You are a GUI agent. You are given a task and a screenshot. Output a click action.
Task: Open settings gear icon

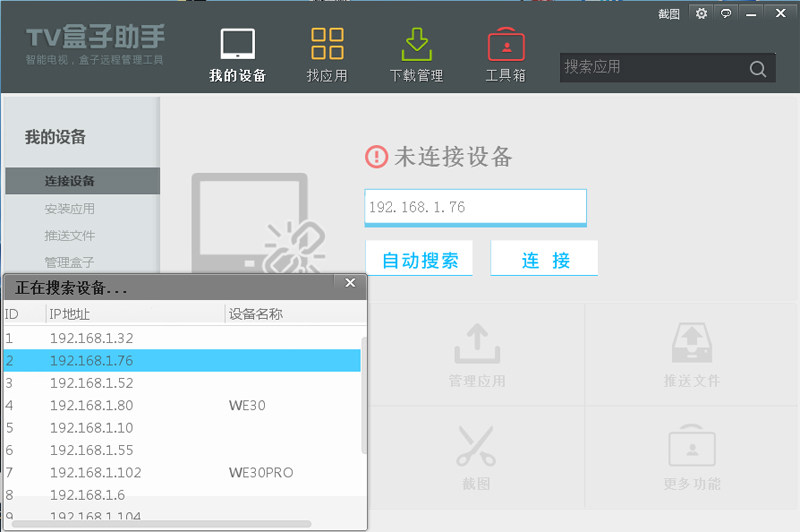coord(701,14)
